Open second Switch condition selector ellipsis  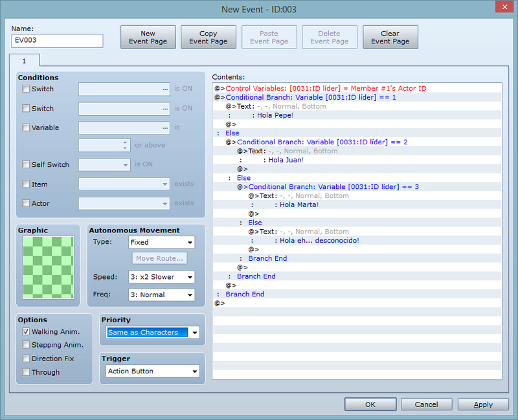(165, 109)
